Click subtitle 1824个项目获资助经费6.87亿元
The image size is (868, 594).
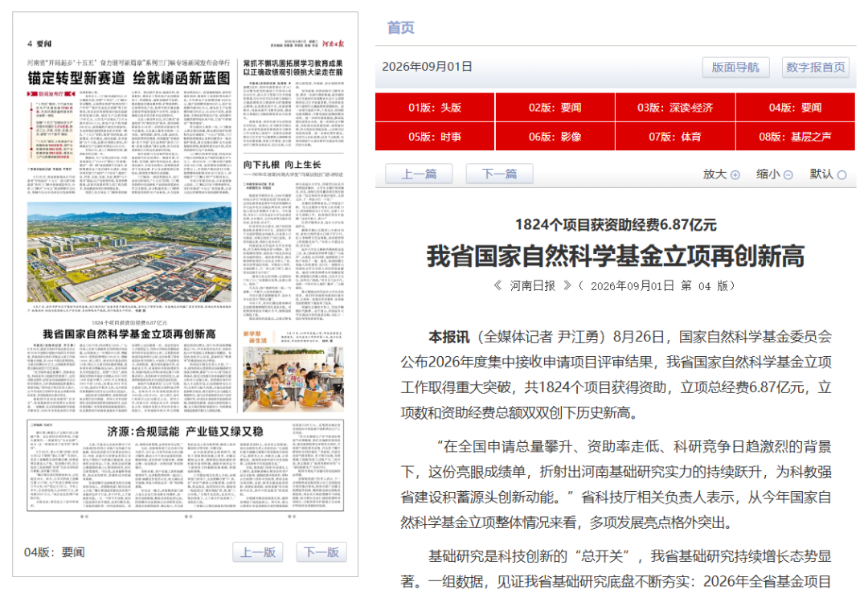point(616,225)
